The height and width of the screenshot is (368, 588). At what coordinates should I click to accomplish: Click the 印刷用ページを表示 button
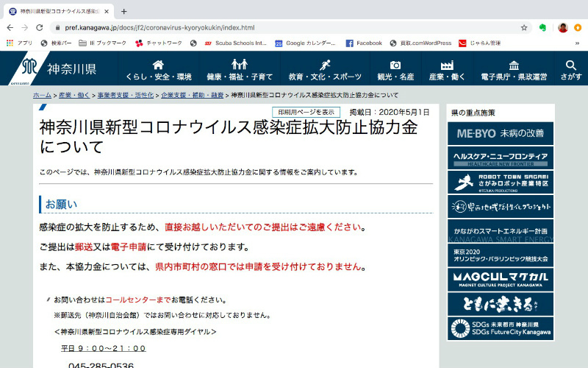306,113
